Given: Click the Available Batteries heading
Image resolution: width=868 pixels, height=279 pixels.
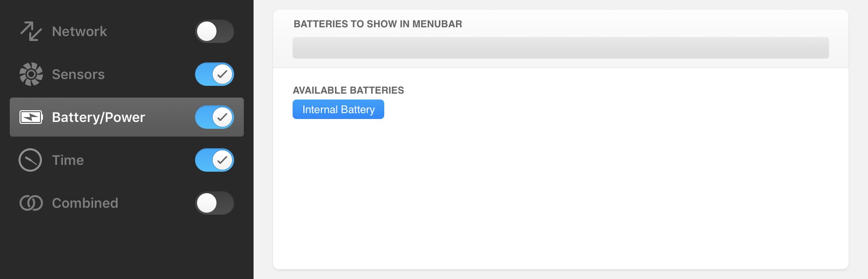Looking at the screenshot, I should [348, 90].
